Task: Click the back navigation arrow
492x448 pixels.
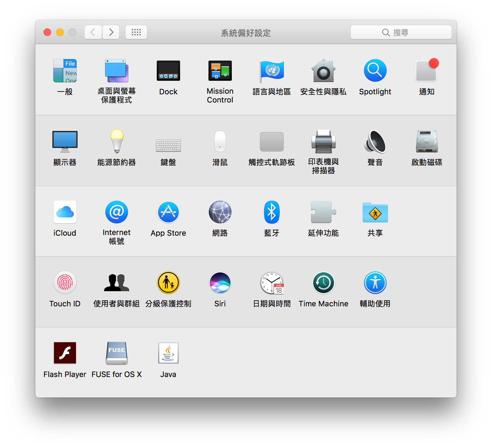Action: click(x=93, y=32)
